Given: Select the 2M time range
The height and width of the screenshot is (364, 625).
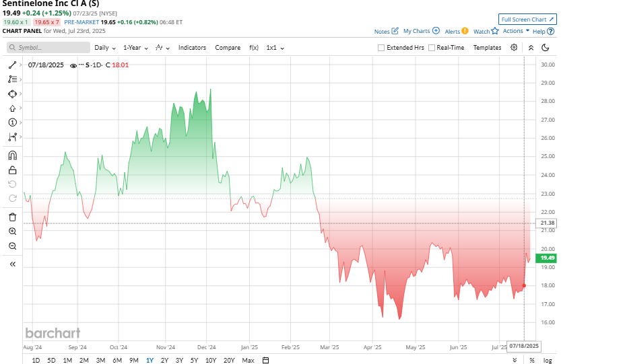Looking at the screenshot, I should 84,360.
